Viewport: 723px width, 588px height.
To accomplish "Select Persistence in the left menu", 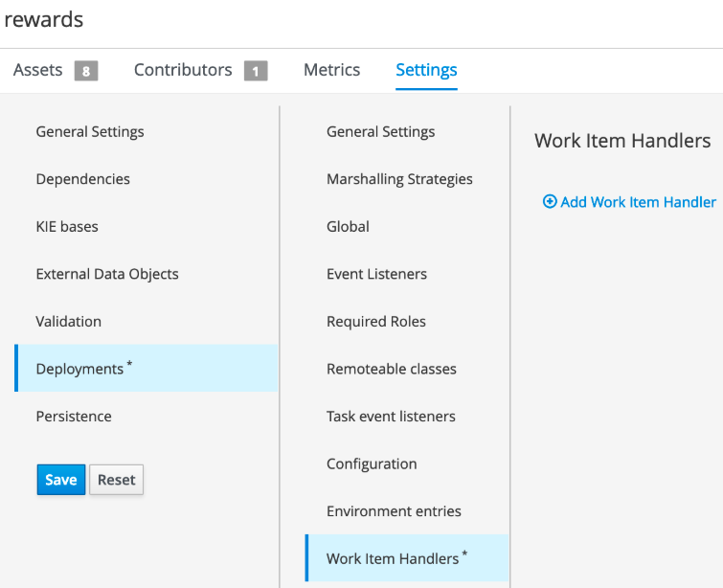I will (x=74, y=417).
